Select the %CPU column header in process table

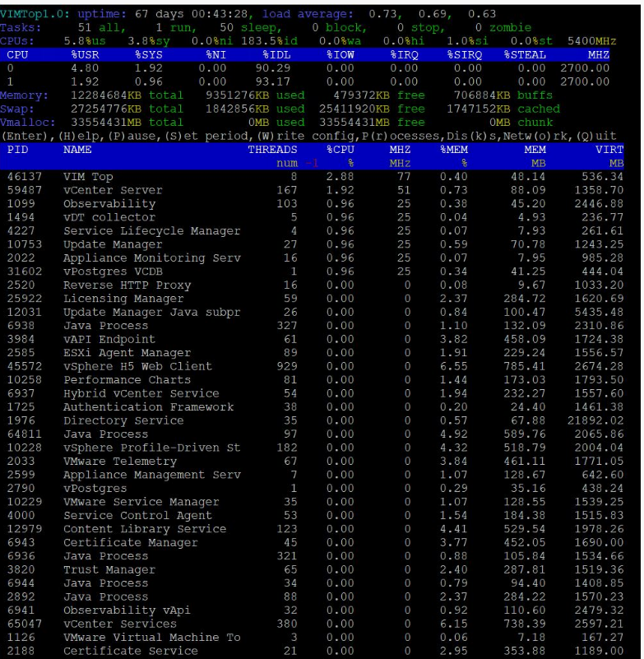click(341, 150)
